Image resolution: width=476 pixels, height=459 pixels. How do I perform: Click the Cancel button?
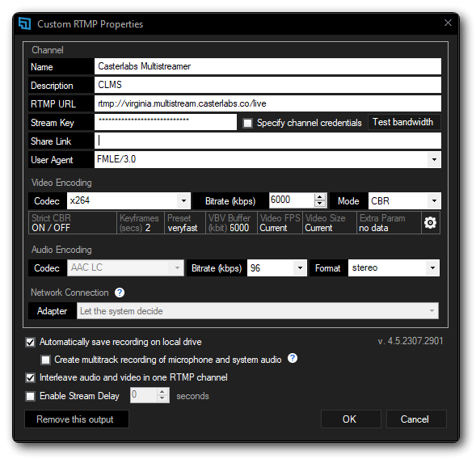tap(416, 419)
